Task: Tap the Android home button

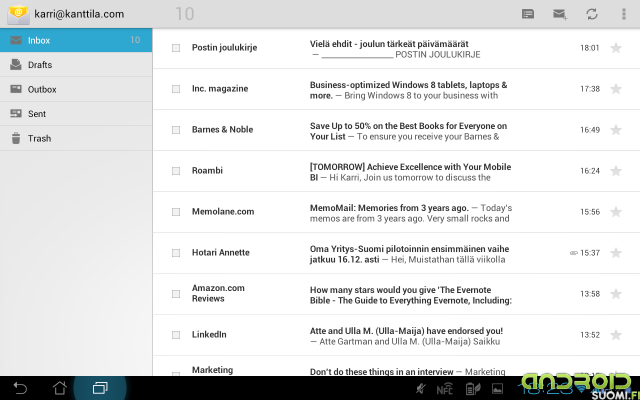Action: (60, 388)
